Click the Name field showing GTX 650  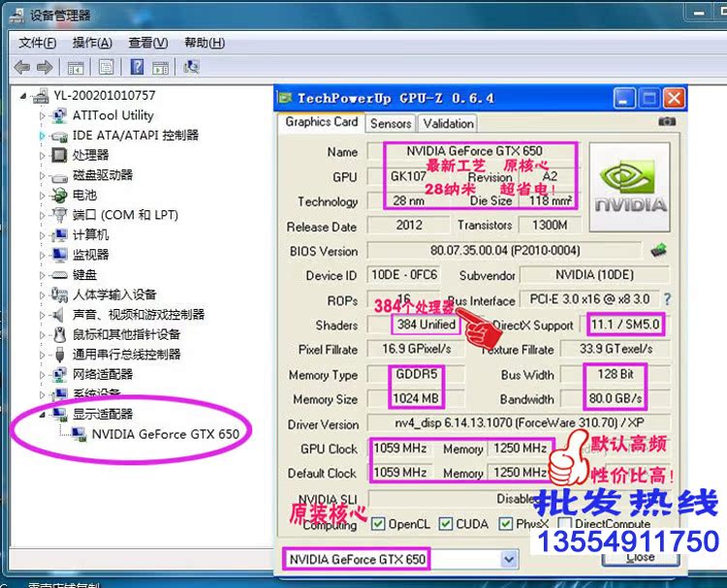[x=474, y=151]
